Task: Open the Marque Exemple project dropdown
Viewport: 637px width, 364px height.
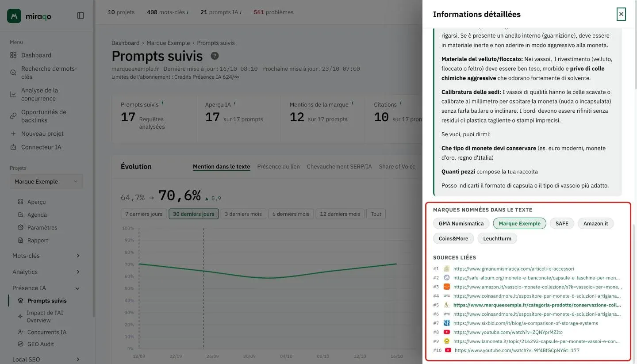Action: pyautogui.click(x=46, y=182)
